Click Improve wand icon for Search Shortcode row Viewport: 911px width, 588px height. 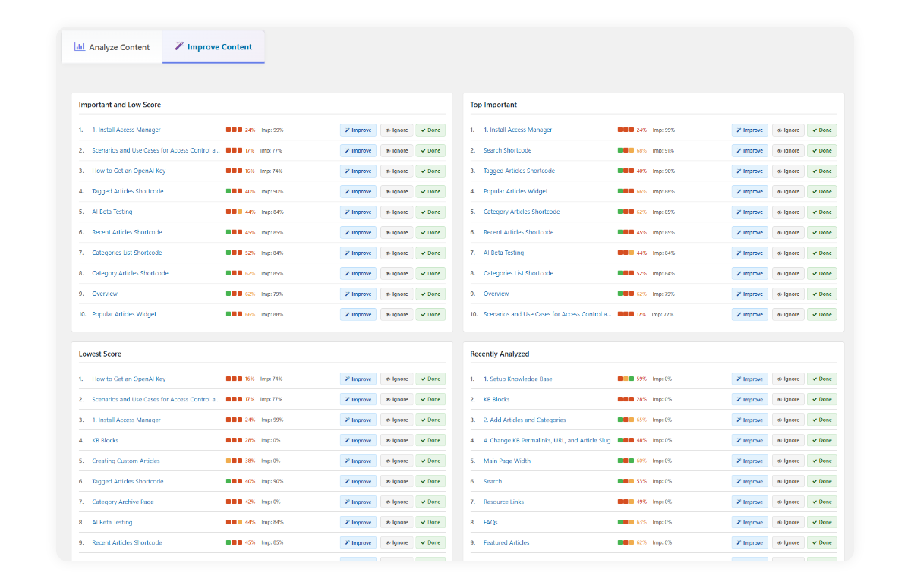(x=738, y=151)
